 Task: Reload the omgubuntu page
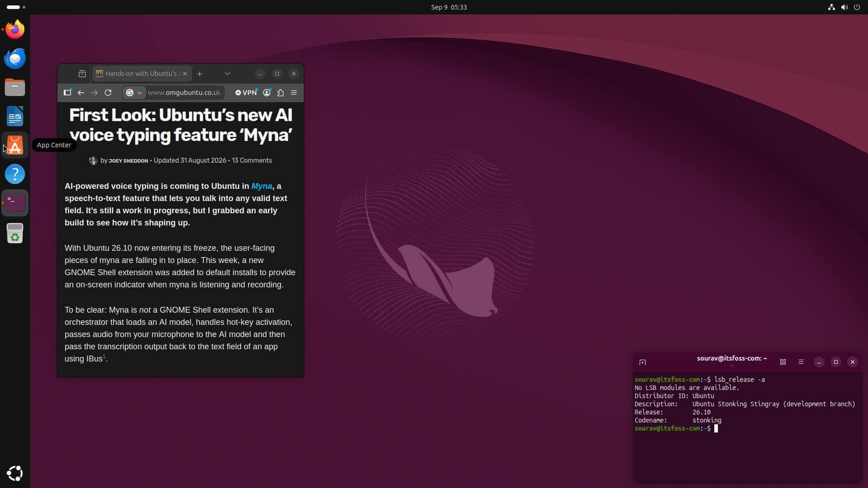click(x=108, y=93)
